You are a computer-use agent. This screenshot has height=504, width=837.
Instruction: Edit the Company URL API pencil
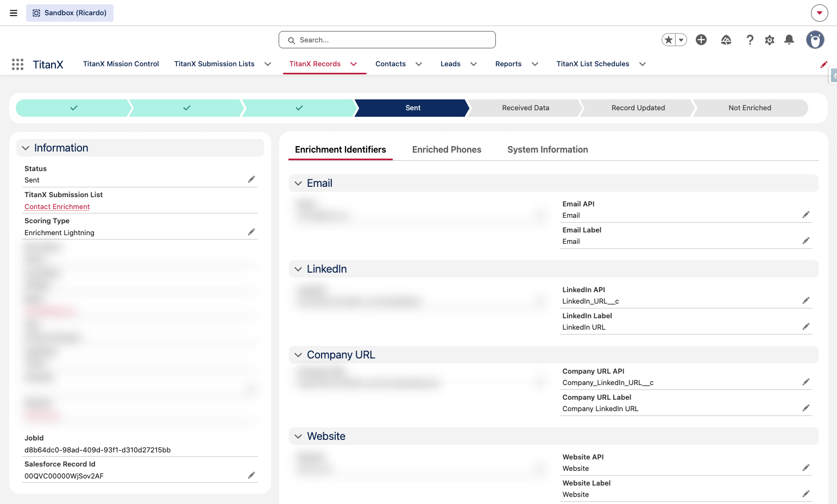pyautogui.click(x=806, y=382)
